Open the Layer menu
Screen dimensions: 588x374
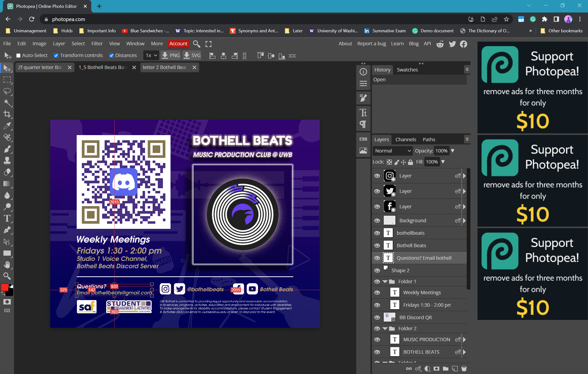coord(59,44)
